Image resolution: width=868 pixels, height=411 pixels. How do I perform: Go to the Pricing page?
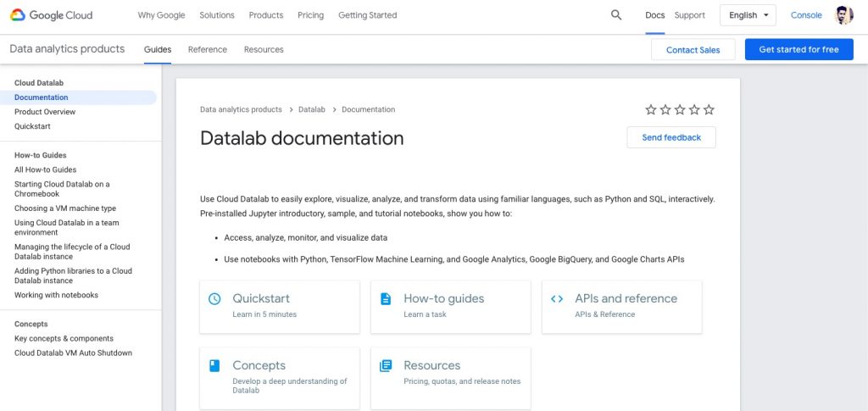(x=310, y=15)
